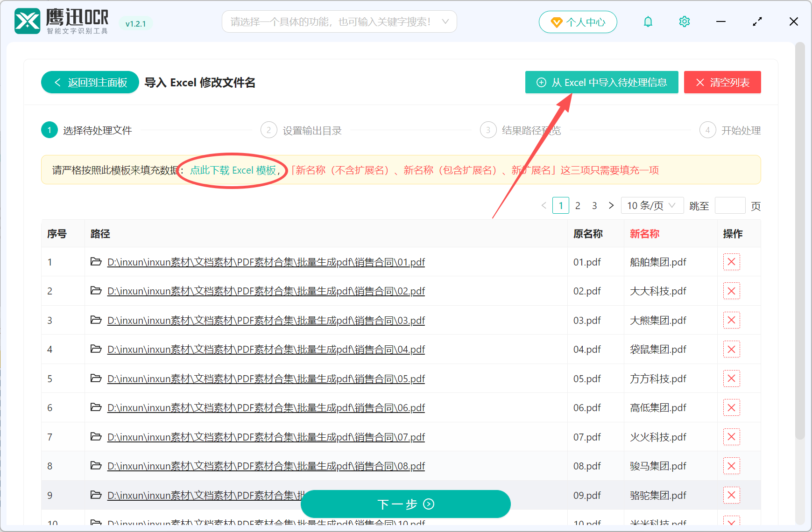Delete row 8 骏马集团.pdf entry
Image resolution: width=812 pixels, height=532 pixels.
[732, 466]
